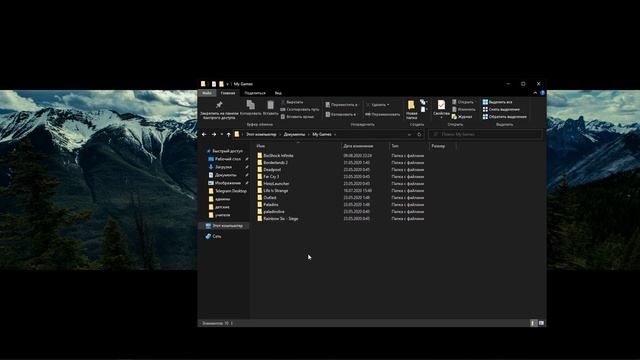
Task: Open Explorer help question mark icon
Action: (542, 93)
